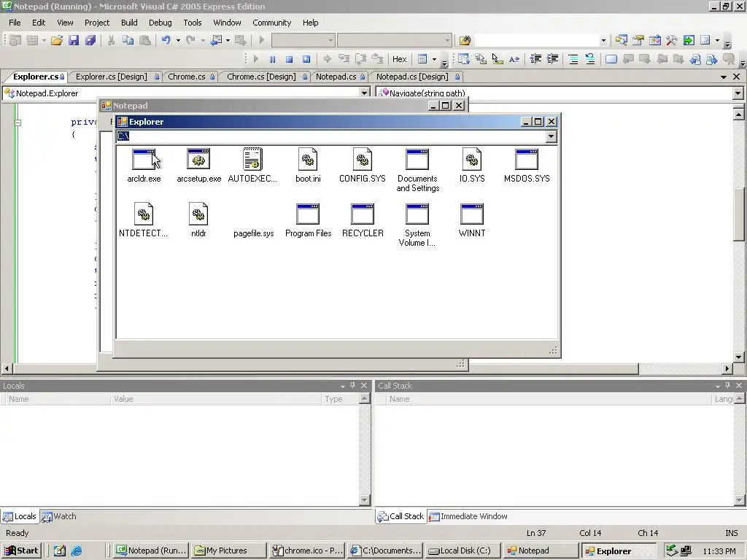
Task: Open the Find combo box dropdown arrow
Action: 603,41
